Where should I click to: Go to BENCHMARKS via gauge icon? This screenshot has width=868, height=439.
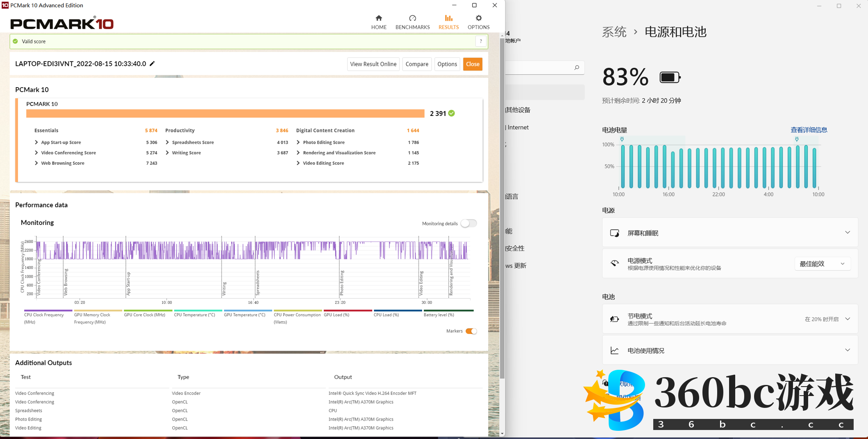coord(412,18)
